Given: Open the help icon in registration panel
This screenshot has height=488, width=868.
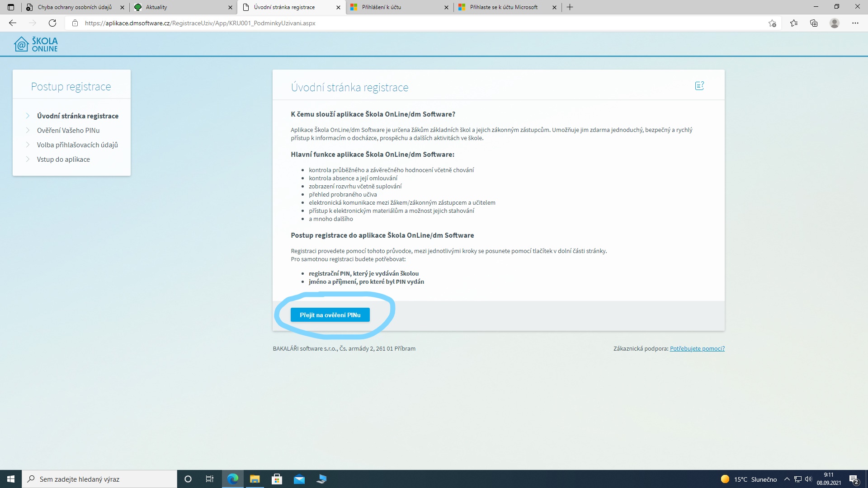Looking at the screenshot, I should coord(699,86).
